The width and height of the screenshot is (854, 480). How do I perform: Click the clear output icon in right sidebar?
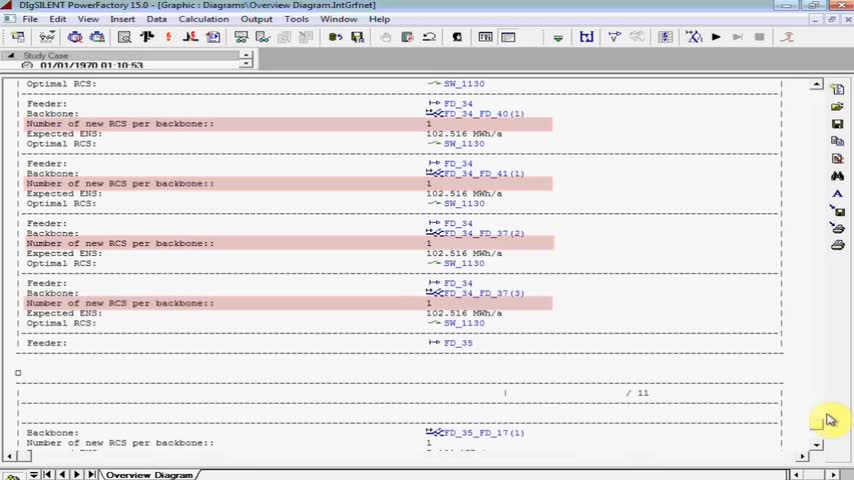click(838, 159)
